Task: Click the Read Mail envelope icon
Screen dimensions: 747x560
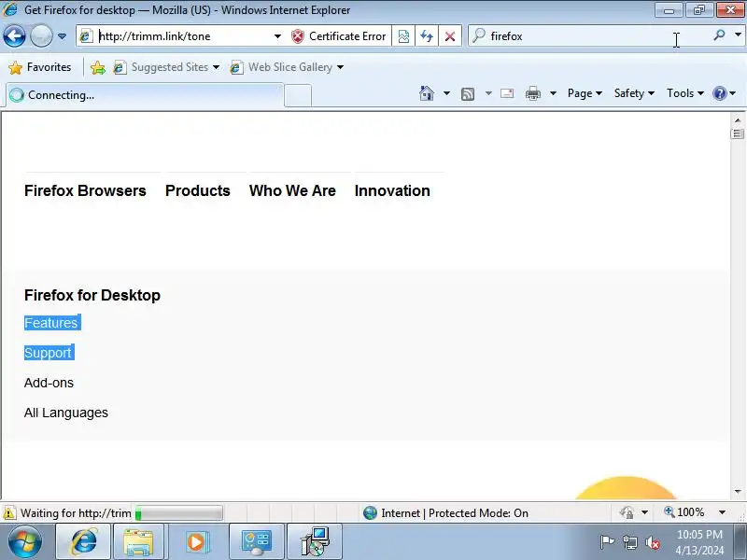Action: tap(507, 93)
